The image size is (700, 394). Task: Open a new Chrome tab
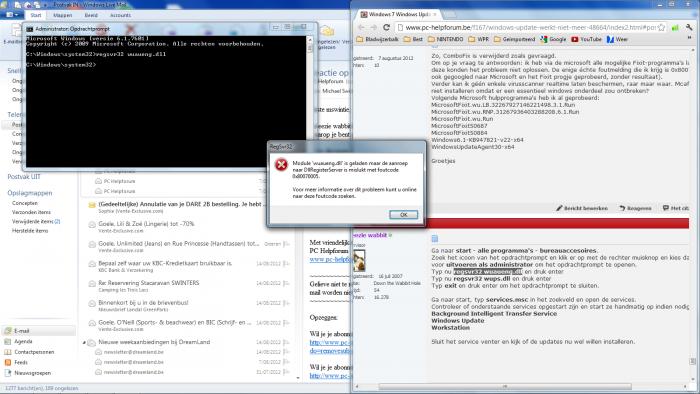click(x=450, y=14)
